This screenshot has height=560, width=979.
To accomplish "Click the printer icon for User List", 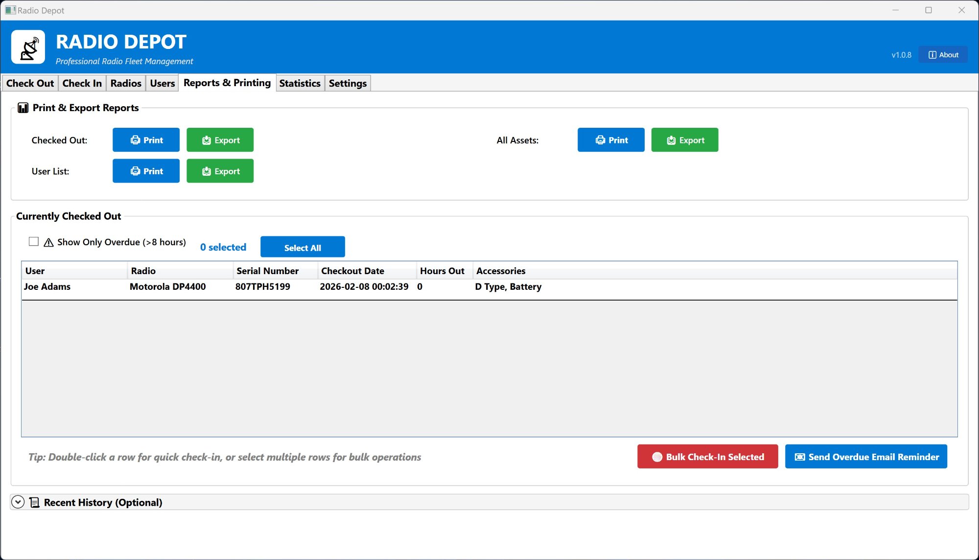I will point(135,171).
